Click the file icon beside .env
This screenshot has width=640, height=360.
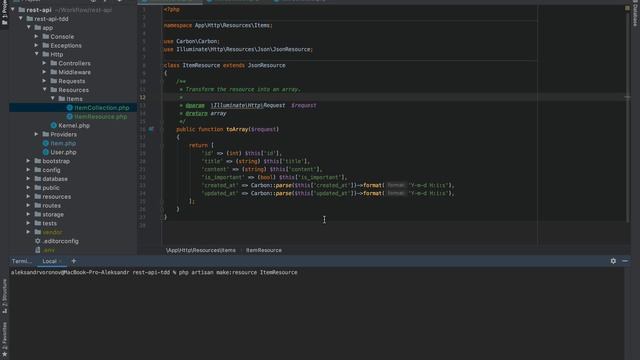[x=38, y=250]
